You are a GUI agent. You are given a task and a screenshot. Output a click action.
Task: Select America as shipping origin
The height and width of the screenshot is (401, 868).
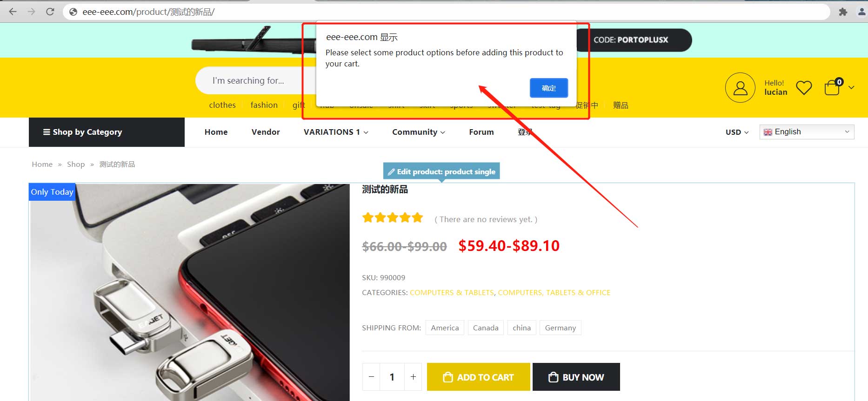click(x=445, y=328)
